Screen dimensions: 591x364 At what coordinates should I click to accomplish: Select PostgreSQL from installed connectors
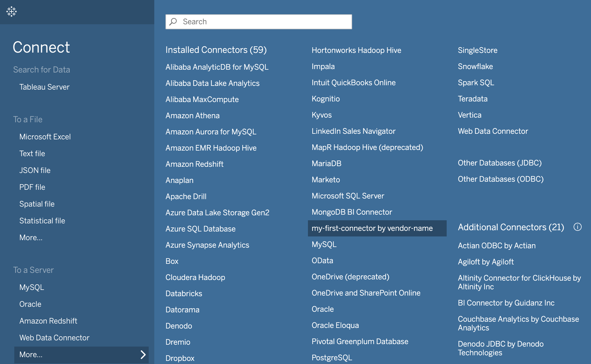(332, 357)
